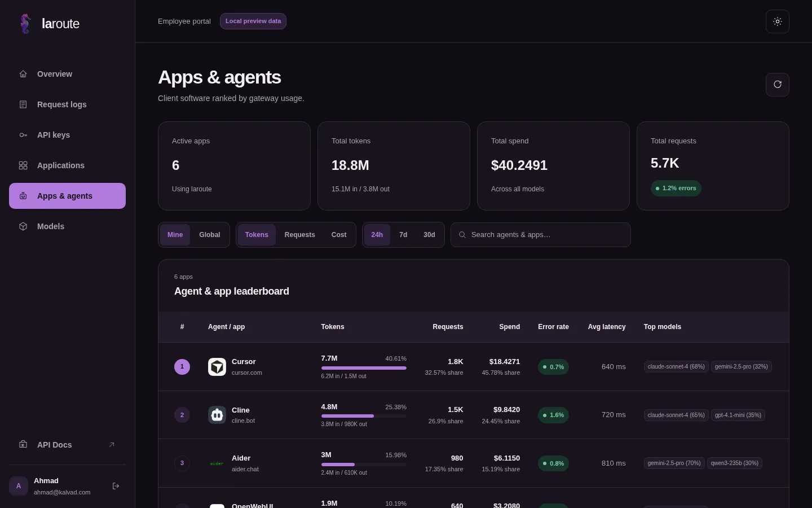Click the ahmad@kalvad.com email text

click(x=62, y=492)
